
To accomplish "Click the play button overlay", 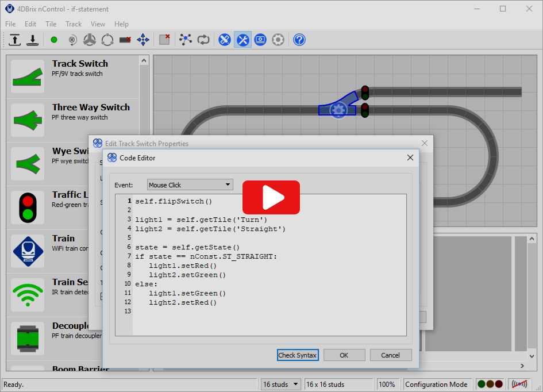I will (271, 197).
